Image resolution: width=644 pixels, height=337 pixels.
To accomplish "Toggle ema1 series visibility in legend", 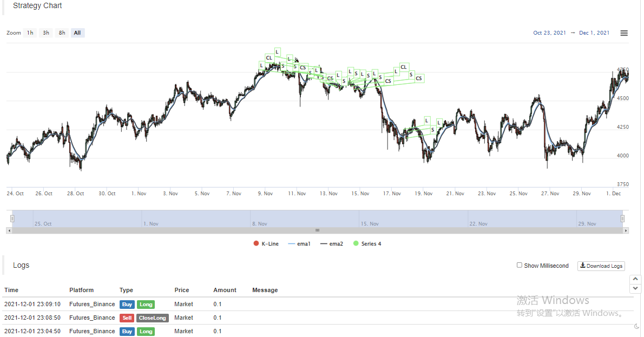I will (x=300, y=244).
